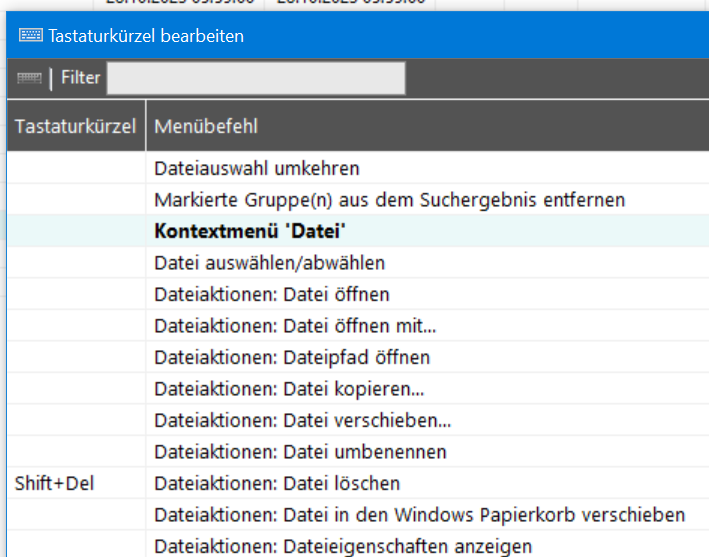The width and height of the screenshot is (709, 557).
Task: Click empty shortcut cell next to 'Datei umbenennen'
Action: click(x=75, y=452)
